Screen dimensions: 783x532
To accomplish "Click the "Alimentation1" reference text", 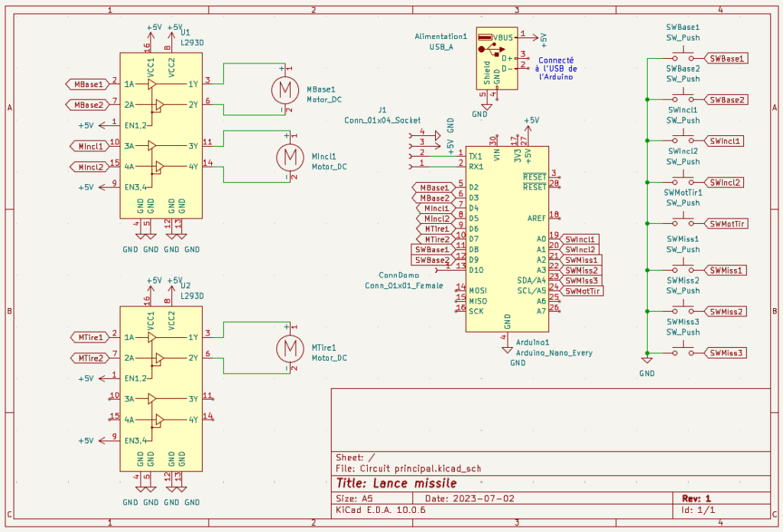I will coord(441,37).
